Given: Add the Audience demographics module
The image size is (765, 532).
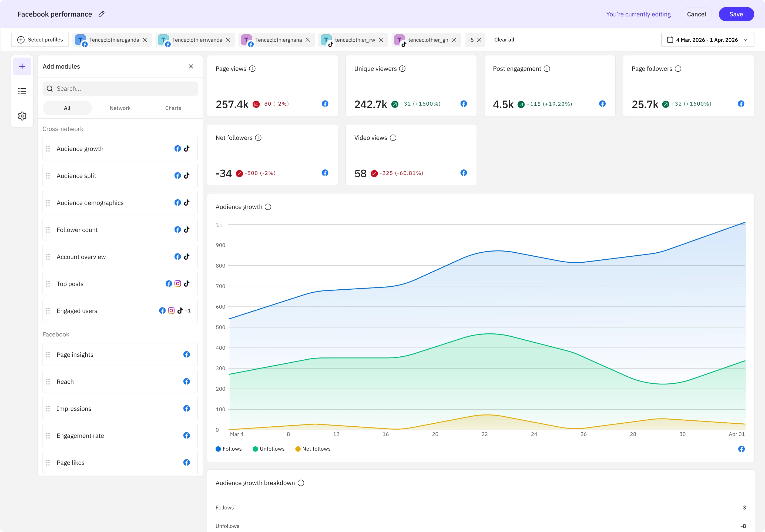Looking at the screenshot, I should coord(120,203).
